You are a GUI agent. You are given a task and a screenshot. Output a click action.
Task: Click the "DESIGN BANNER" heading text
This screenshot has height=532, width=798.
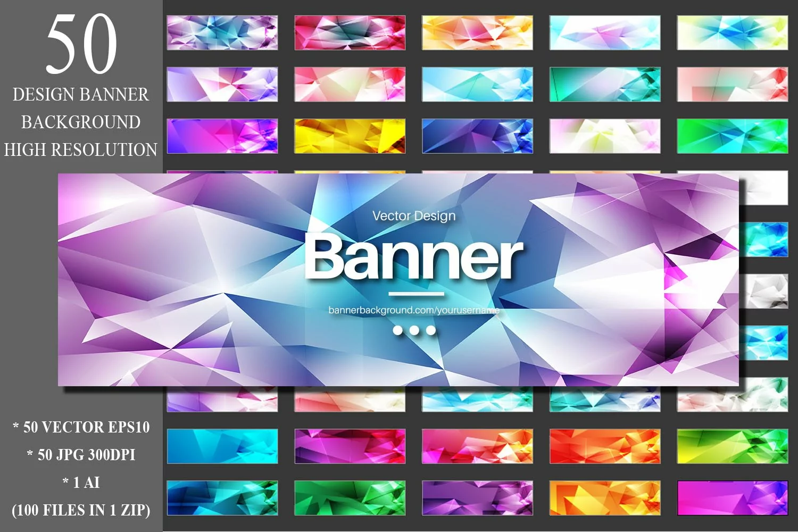tap(81, 95)
